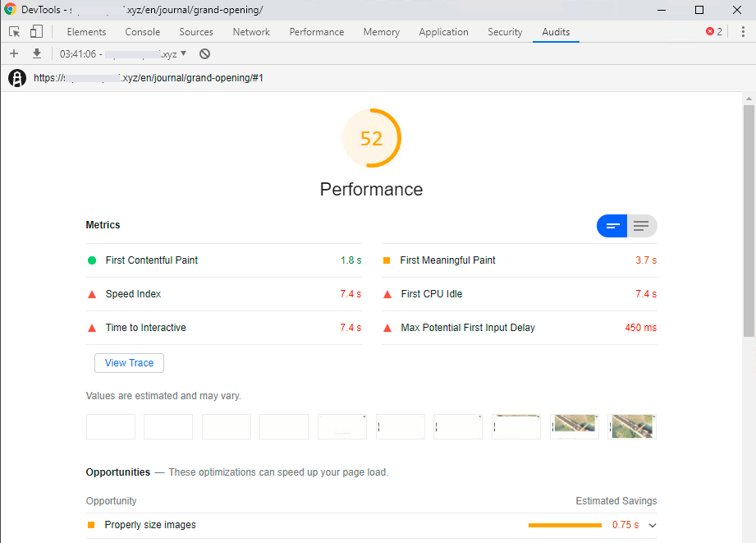Click the vertical scrollbar of the report
The width and height of the screenshot is (756, 543).
(749, 222)
